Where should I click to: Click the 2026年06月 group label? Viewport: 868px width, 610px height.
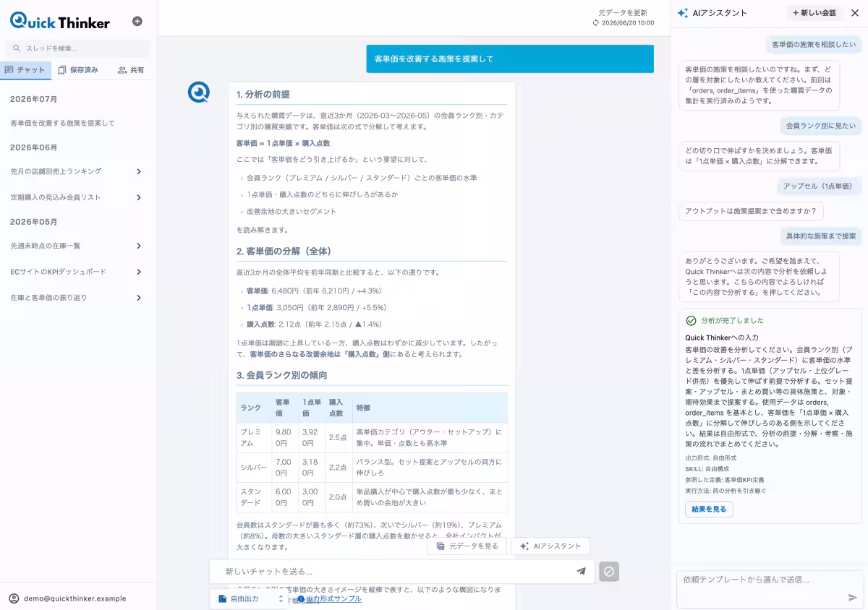coord(34,147)
